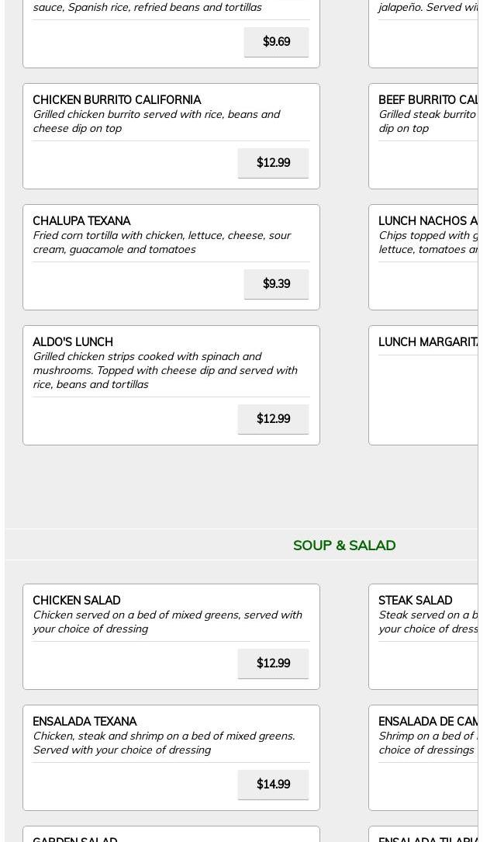Click the Ensalada Texana item title
Screen dimensions: 504x842
click(x=85, y=721)
